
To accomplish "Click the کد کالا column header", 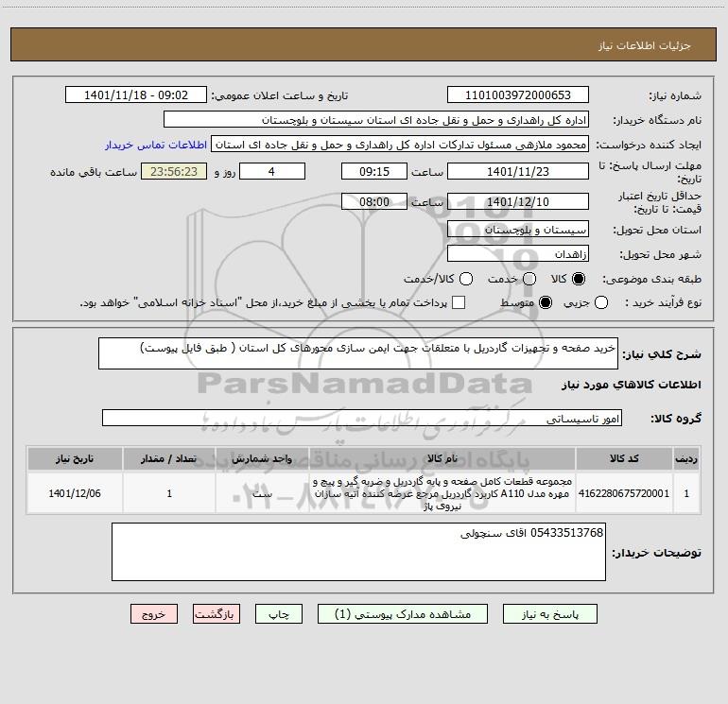I will [x=624, y=458].
